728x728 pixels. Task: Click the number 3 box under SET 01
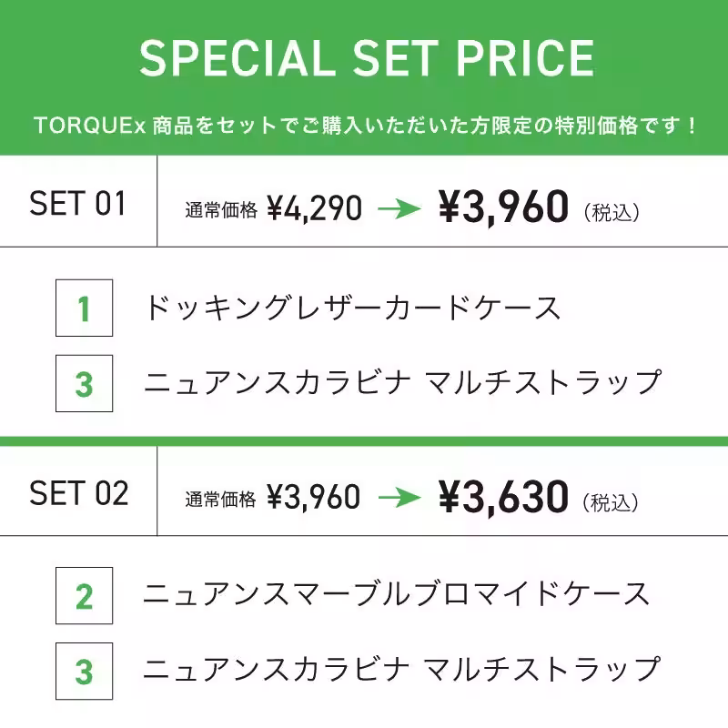click(x=84, y=383)
